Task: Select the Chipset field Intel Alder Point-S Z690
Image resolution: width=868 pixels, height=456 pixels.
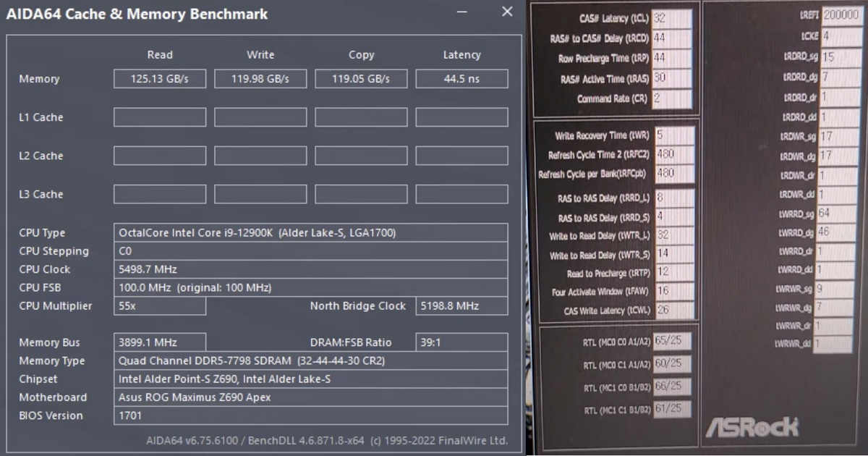Action: click(310, 379)
